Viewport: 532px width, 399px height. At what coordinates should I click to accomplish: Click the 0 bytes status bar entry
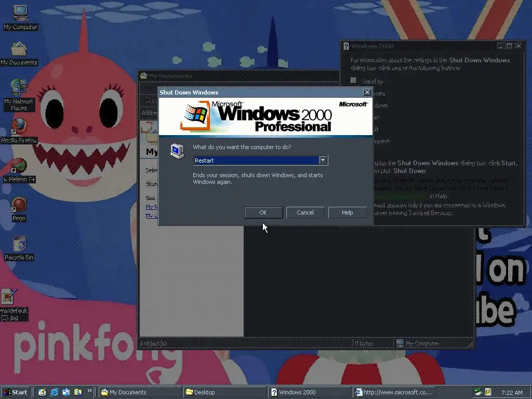[373, 343]
